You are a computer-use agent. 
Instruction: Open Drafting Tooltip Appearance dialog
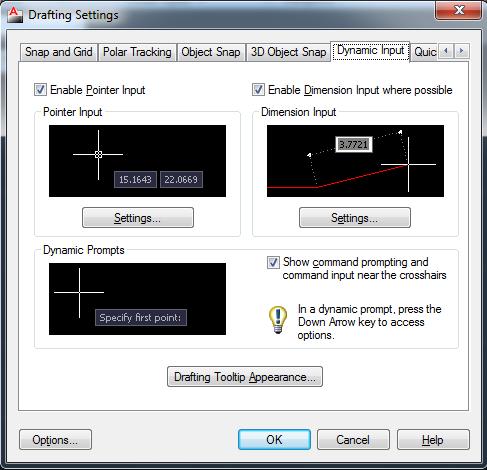click(245, 377)
